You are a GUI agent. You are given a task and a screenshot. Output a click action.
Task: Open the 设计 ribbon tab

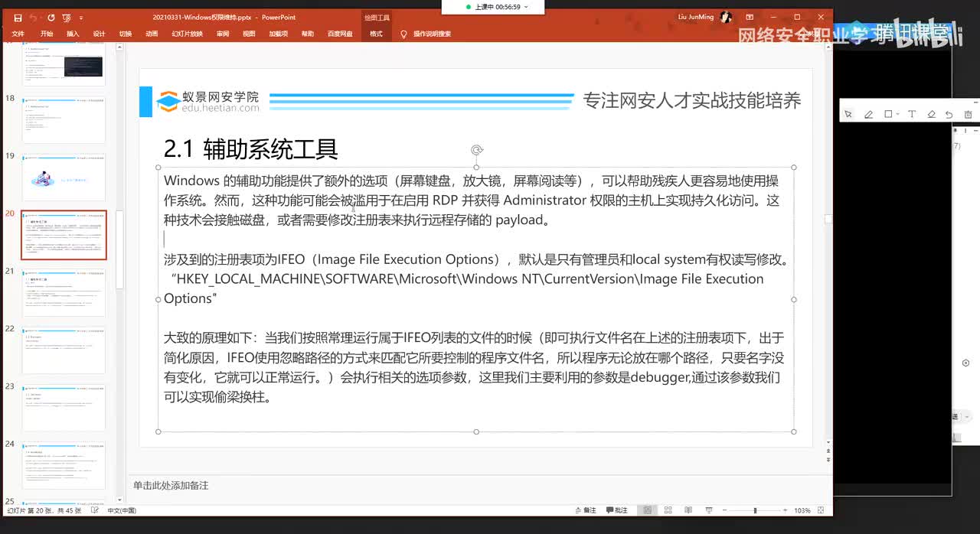tap(99, 34)
